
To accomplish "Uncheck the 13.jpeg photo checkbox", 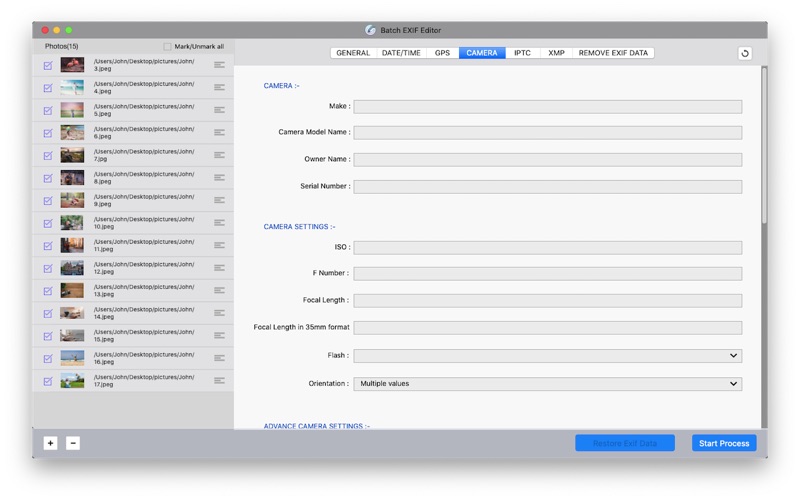I will tap(48, 291).
